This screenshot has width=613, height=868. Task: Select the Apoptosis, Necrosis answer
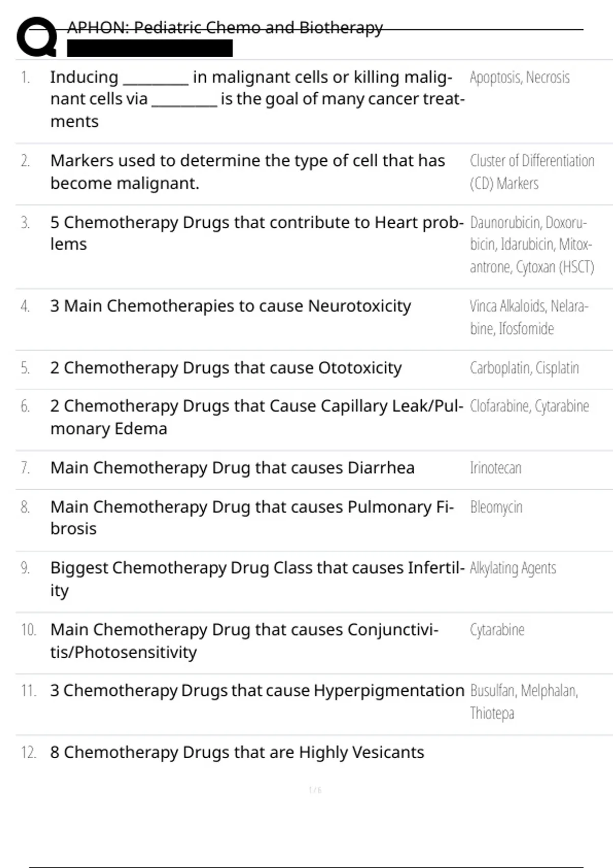pyautogui.click(x=520, y=78)
